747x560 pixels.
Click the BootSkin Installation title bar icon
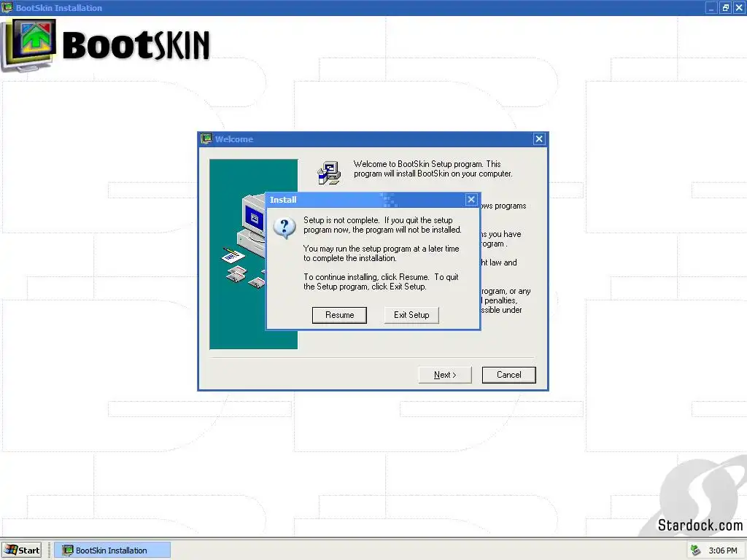coord(7,7)
